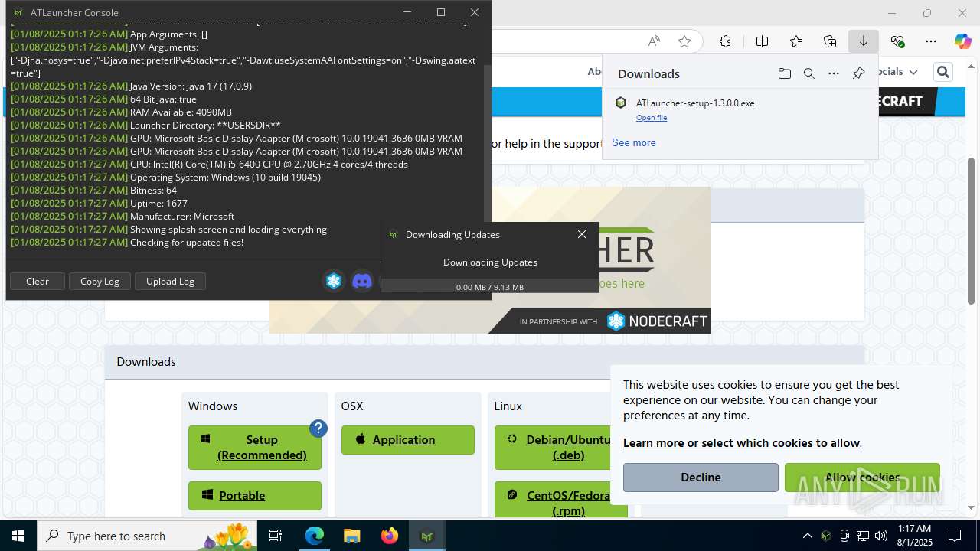Viewport: 980px width, 551px height.
Task: Click the taskbar search box
Action: [148, 536]
